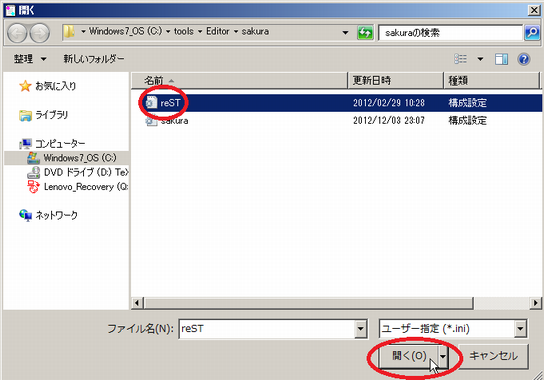Click 構成設定 type in sakura row
This screenshot has height=380, width=544.
(467, 121)
